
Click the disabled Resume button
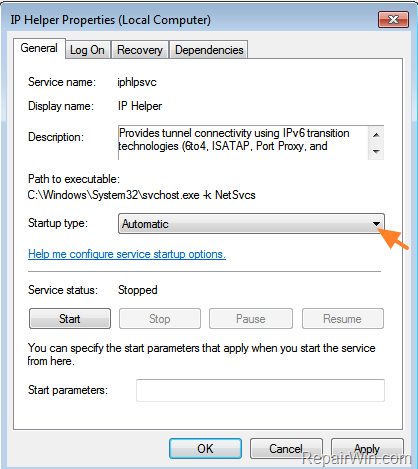pos(343,319)
